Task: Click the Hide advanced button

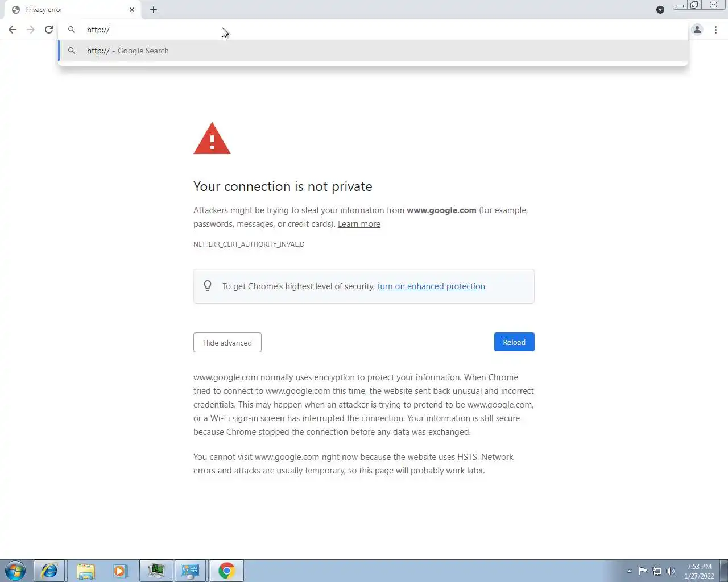Action: [227, 343]
